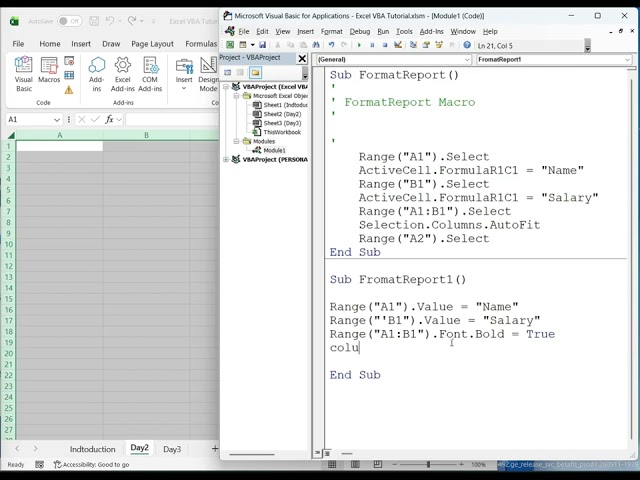The height and width of the screenshot is (480, 640).
Task: Switch to the Day3 sheet tab
Action: pos(172,449)
